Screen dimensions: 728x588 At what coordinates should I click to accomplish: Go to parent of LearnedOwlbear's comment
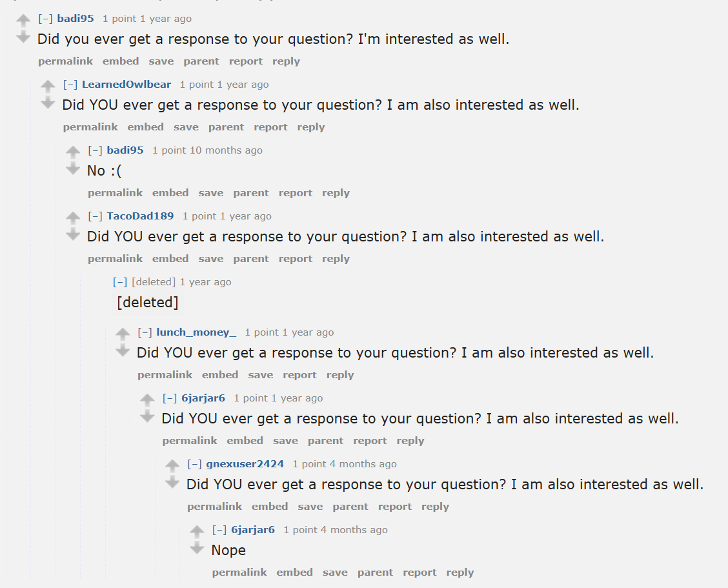tap(226, 127)
